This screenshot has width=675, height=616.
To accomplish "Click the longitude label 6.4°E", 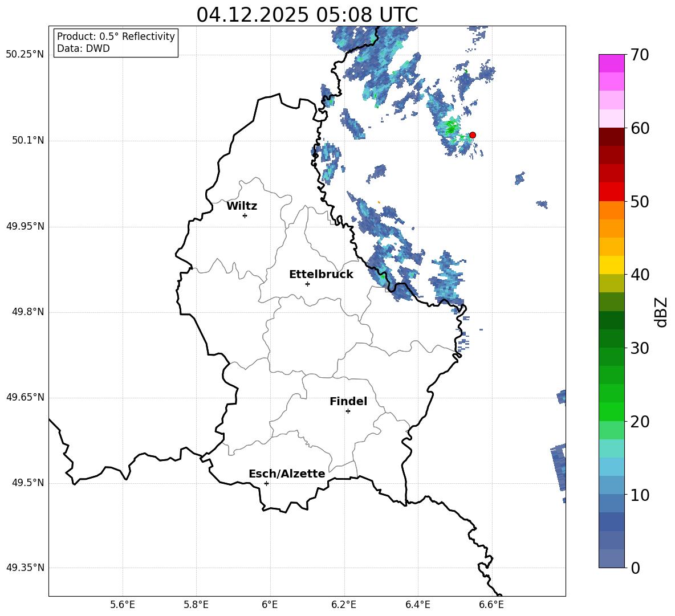I will click(417, 605).
